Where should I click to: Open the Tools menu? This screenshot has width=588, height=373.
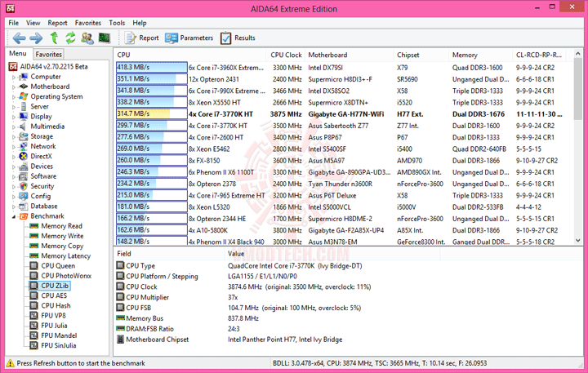pos(117,23)
